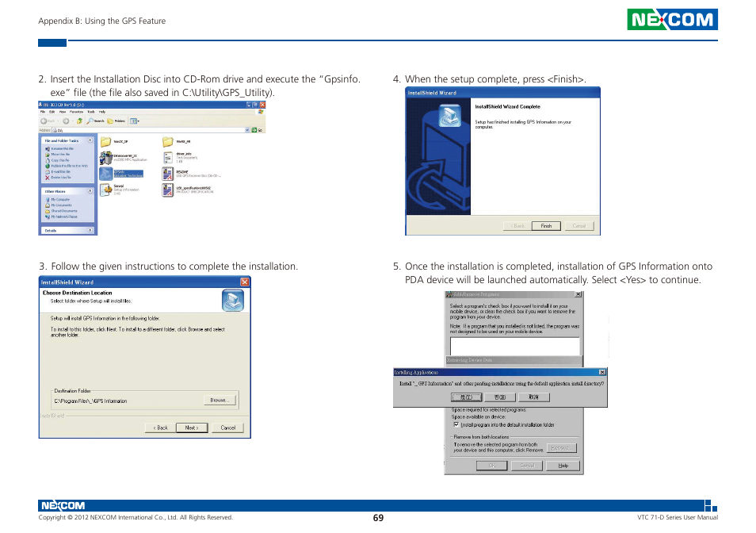The image size is (756, 533).
Task: Click Yes in Installing Applications dialog
Action: tap(466, 397)
